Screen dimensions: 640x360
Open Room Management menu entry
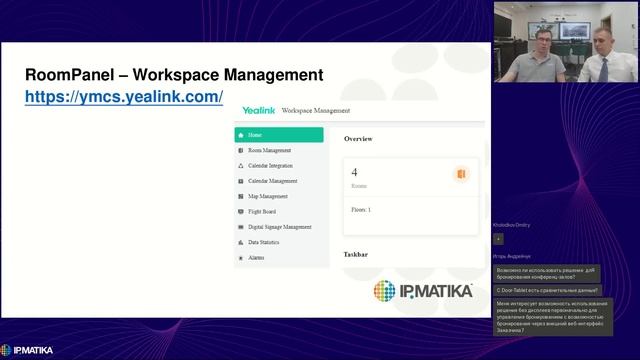tap(269, 150)
